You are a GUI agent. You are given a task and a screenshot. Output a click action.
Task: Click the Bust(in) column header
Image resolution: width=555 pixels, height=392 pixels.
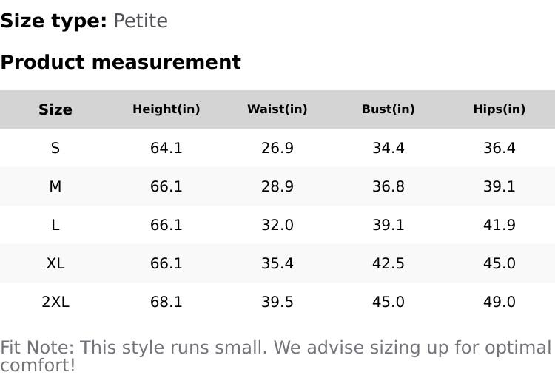pos(388,109)
